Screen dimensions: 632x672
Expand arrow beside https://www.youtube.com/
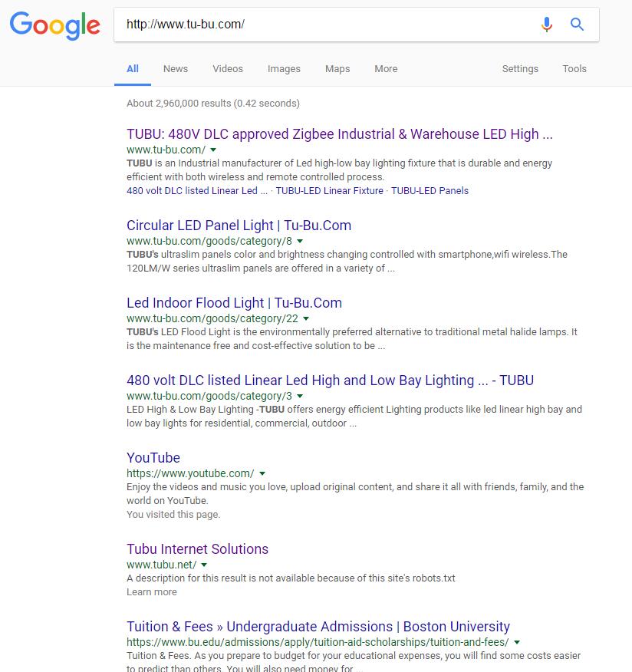tap(262, 473)
